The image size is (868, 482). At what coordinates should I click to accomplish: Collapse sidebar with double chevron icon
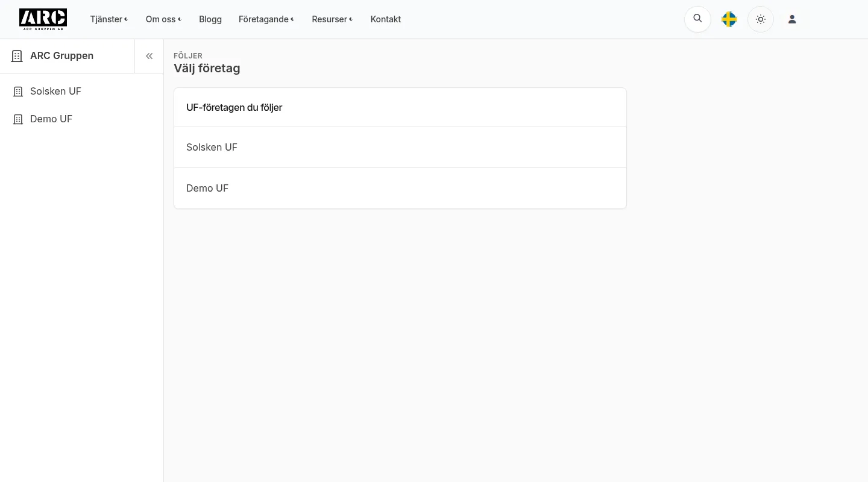[x=149, y=56]
